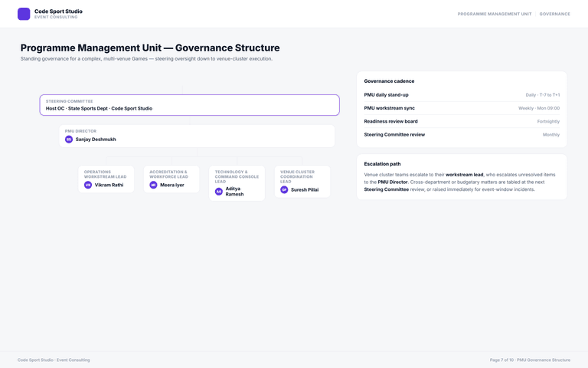Click the PMU workstream sync row

pos(462,108)
